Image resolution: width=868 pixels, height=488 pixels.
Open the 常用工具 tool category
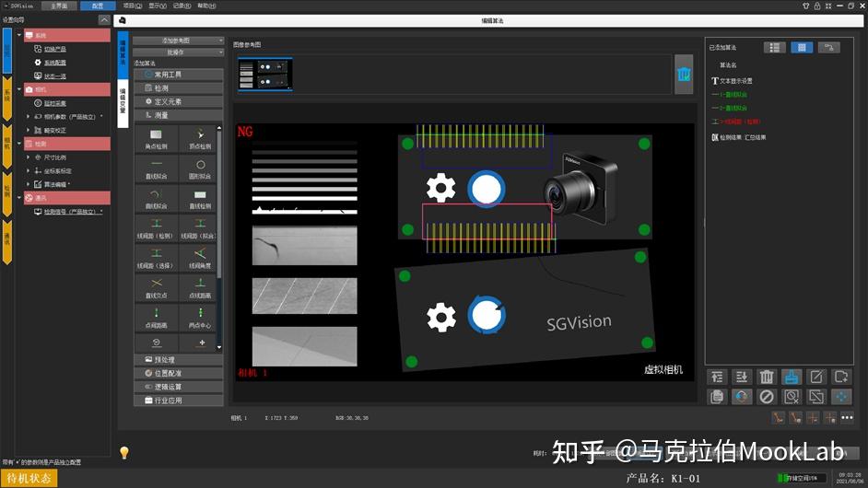tap(178, 75)
